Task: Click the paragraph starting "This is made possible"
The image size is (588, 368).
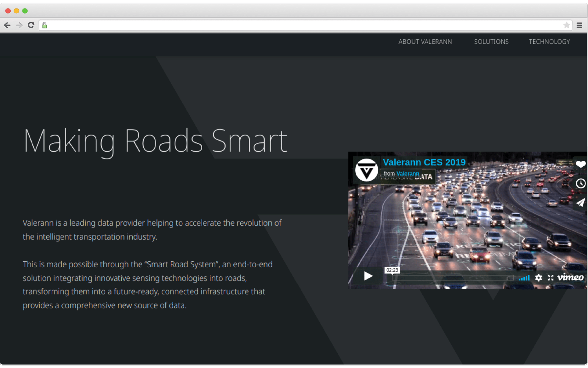Action: tap(148, 285)
